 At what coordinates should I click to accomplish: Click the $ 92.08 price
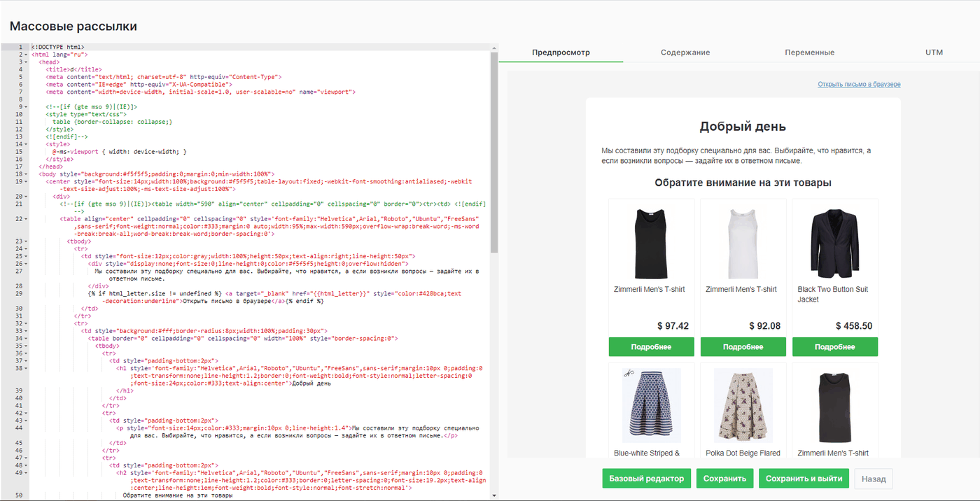click(x=764, y=326)
